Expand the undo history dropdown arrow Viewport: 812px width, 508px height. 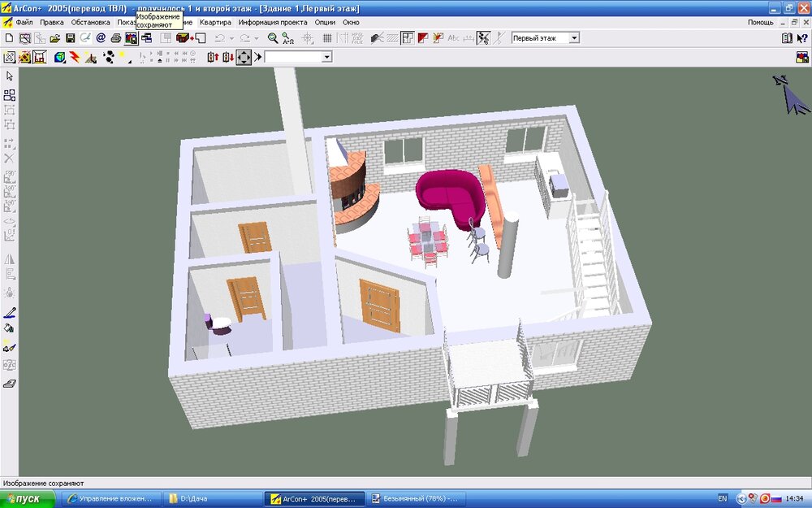pyautogui.click(x=231, y=38)
